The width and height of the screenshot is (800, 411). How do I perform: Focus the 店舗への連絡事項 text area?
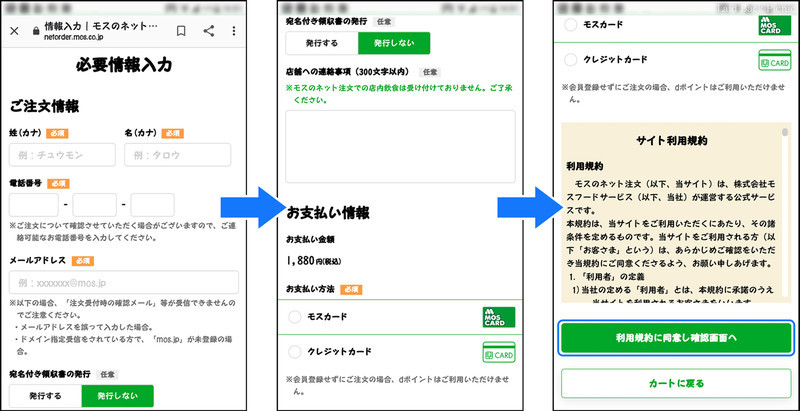[401, 146]
